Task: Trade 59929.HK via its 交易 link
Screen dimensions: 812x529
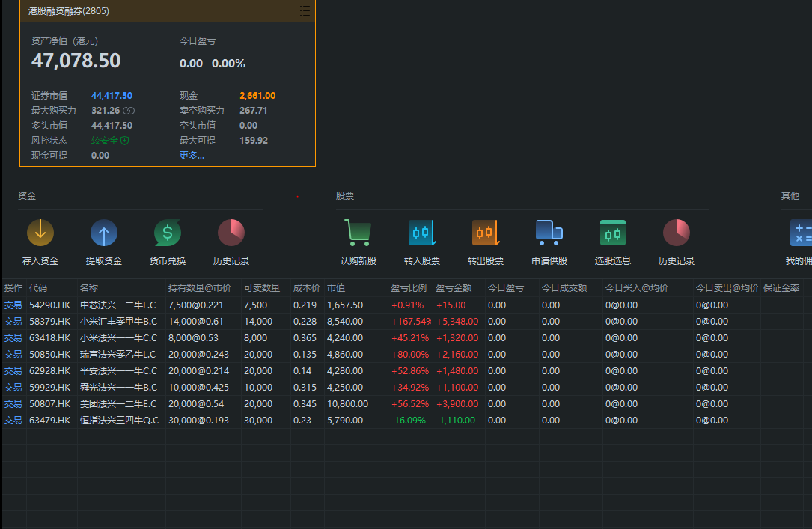Action: pyautogui.click(x=13, y=388)
